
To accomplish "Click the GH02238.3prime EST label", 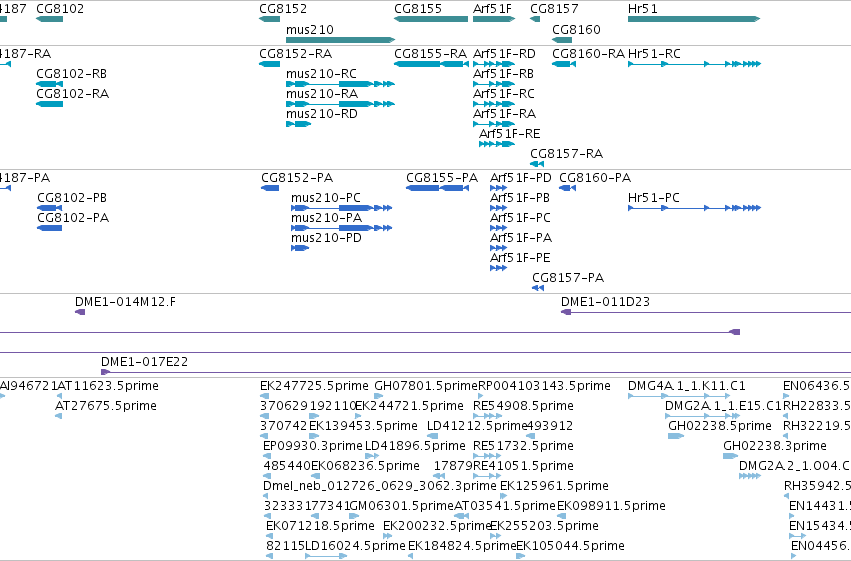I will 775,447.
